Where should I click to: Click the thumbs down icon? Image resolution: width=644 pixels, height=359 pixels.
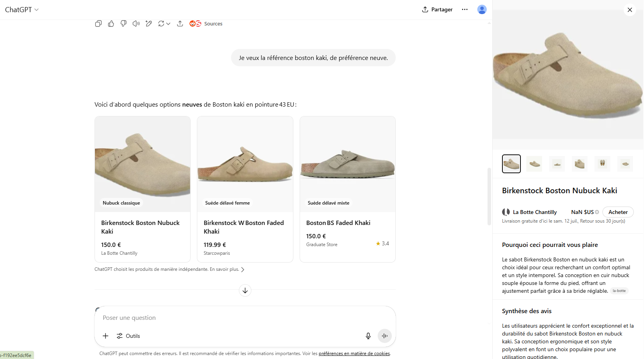(124, 24)
